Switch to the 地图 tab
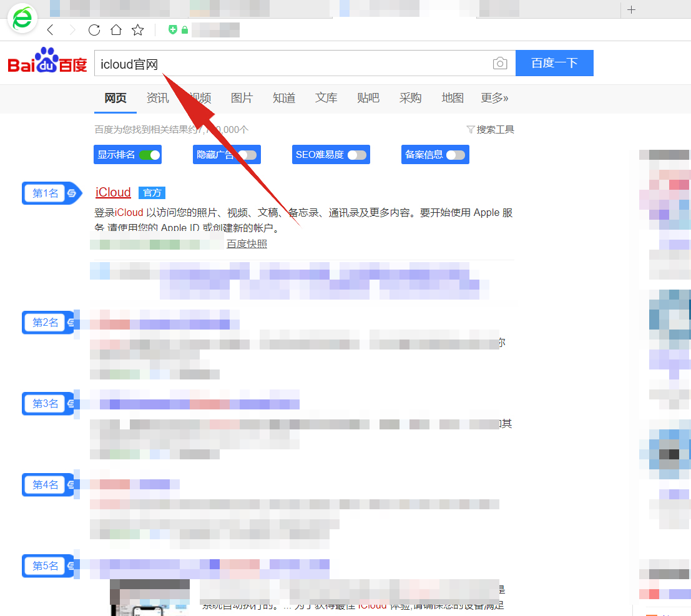The width and height of the screenshot is (691, 616). [453, 98]
